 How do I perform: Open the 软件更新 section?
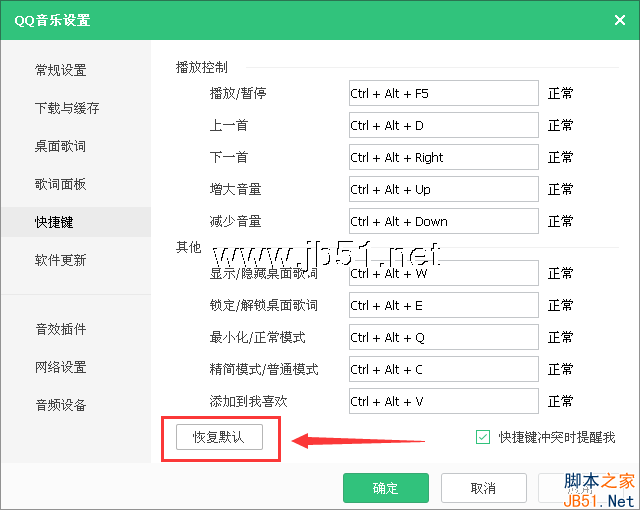tap(61, 260)
